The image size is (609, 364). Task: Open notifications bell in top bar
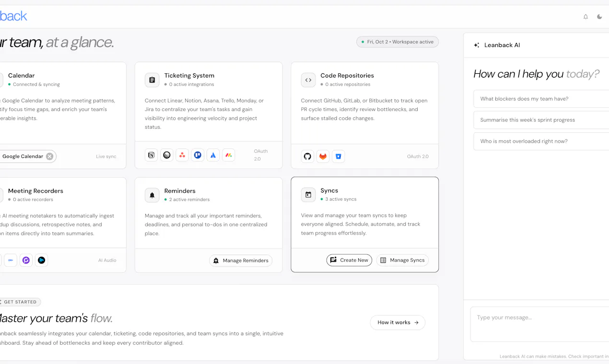(x=586, y=17)
